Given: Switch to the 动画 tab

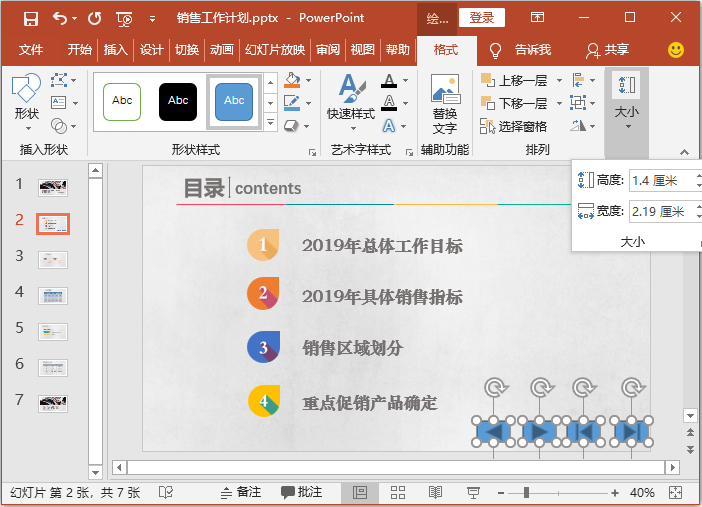Looking at the screenshot, I should tap(222, 50).
